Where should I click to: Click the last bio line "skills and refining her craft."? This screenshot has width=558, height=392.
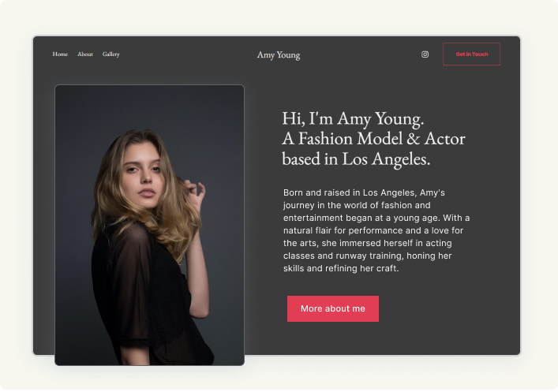click(x=341, y=268)
